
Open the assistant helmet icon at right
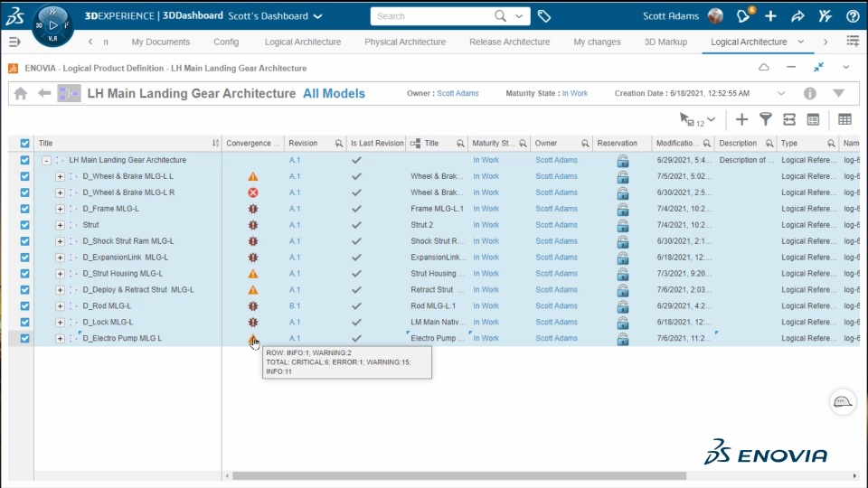pyautogui.click(x=843, y=401)
